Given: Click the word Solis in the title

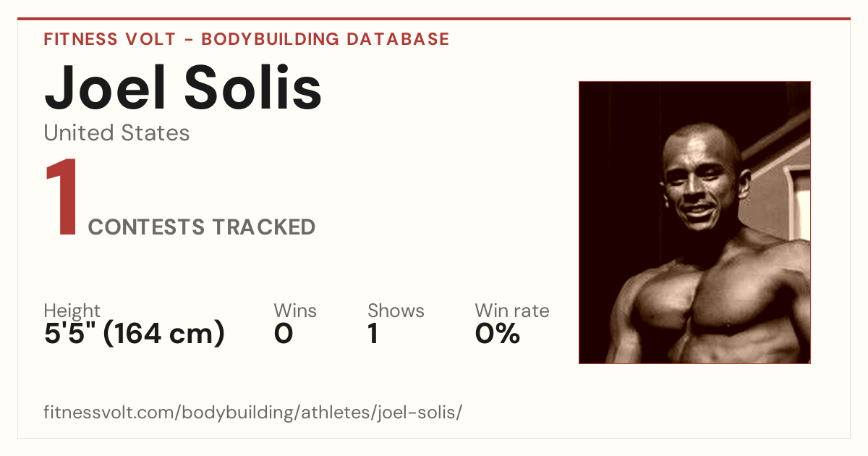Looking at the screenshot, I should pos(253,87).
